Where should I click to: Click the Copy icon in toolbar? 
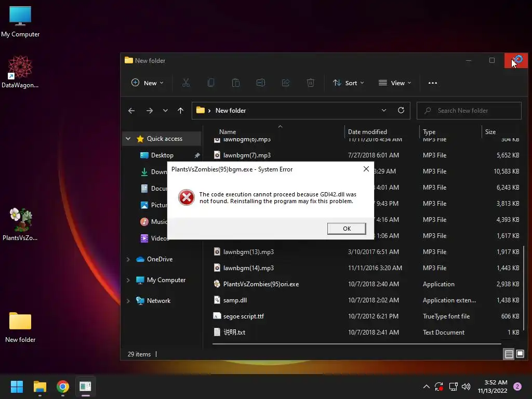click(x=211, y=83)
